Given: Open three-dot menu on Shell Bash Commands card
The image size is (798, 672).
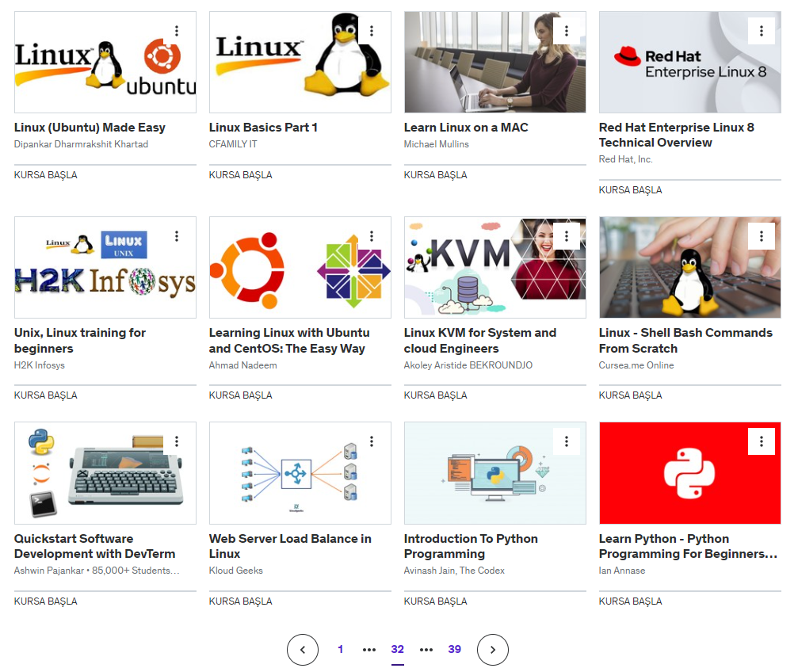Looking at the screenshot, I should tap(762, 236).
